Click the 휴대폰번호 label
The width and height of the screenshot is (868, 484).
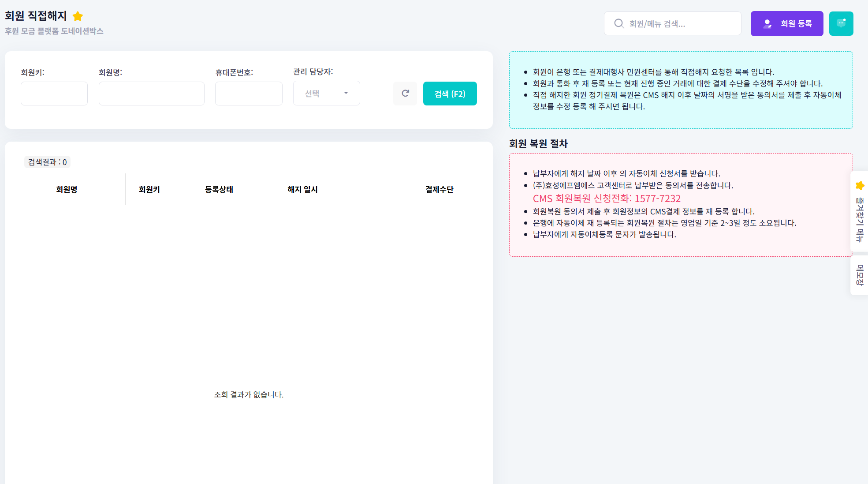pyautogui.click(x=234, y=72)
